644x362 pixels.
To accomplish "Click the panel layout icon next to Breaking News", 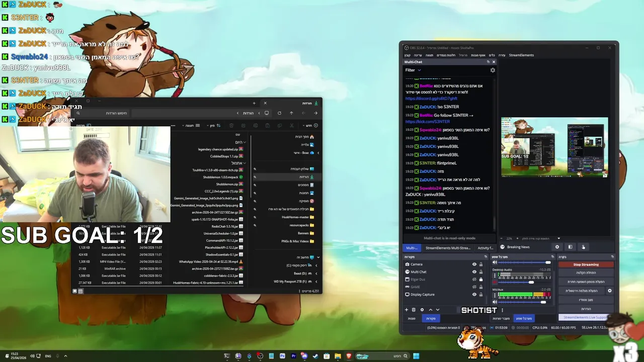I will click(570, 247).
